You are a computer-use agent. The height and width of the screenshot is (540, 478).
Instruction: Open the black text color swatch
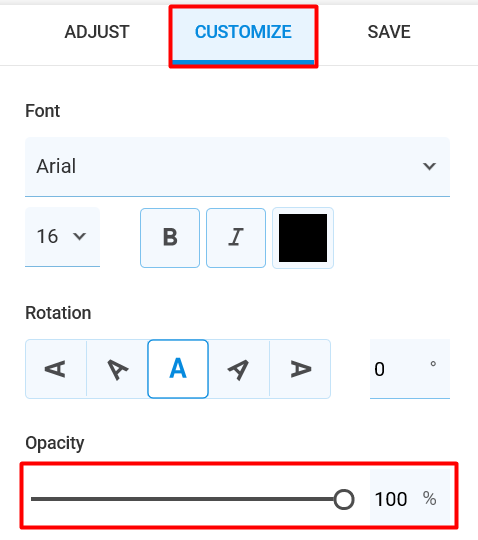(303, 238)
